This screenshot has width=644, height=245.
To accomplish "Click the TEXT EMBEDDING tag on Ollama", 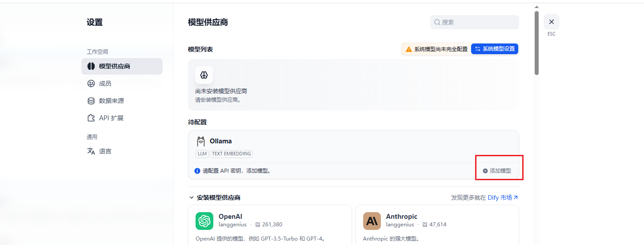I will [x=231, y=154].
